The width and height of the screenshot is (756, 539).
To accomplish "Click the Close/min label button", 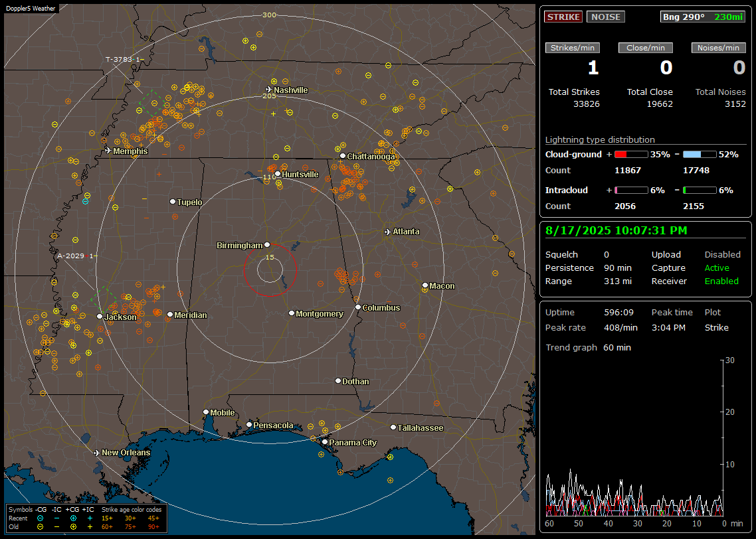I will (646, 48).
